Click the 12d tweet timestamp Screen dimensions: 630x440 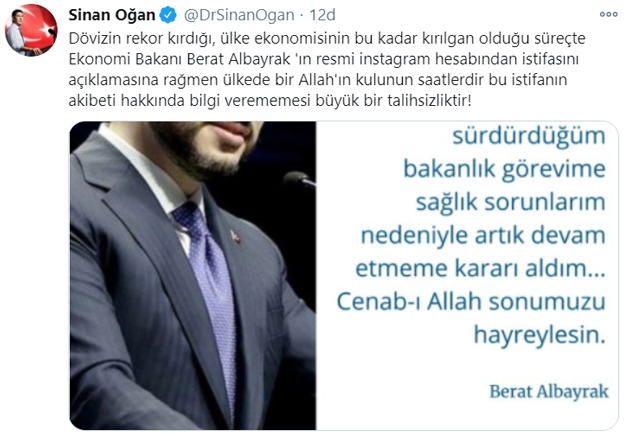pos(322,15)
